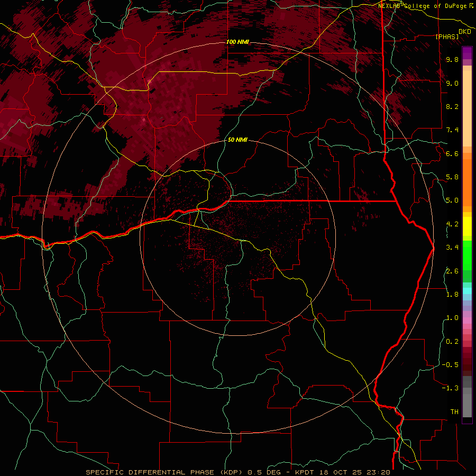Screen dimensions: 476x476
Task: Click the 'DKD' label above the color scale
Action: click(x=465, y=32)
